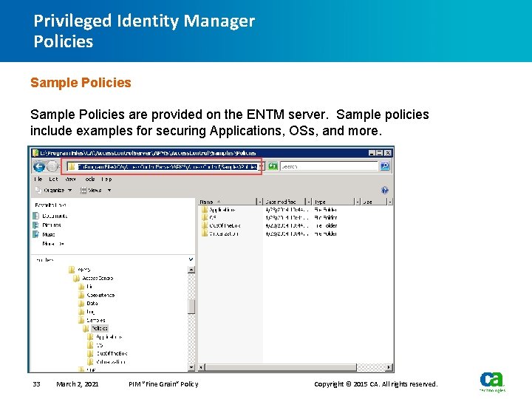The image size is (532, 399).
Task: Open the Views dropdown arrow
Action: coord(109,191)
